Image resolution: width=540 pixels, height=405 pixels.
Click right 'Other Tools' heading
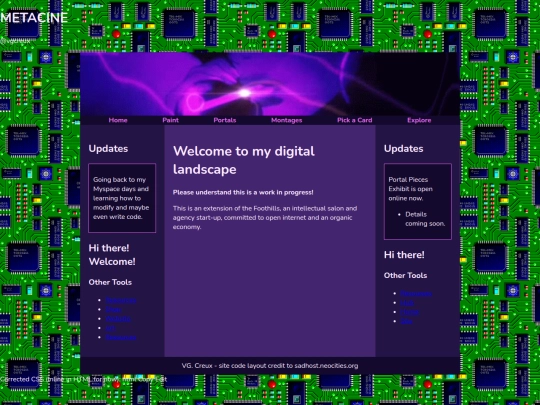405,275
